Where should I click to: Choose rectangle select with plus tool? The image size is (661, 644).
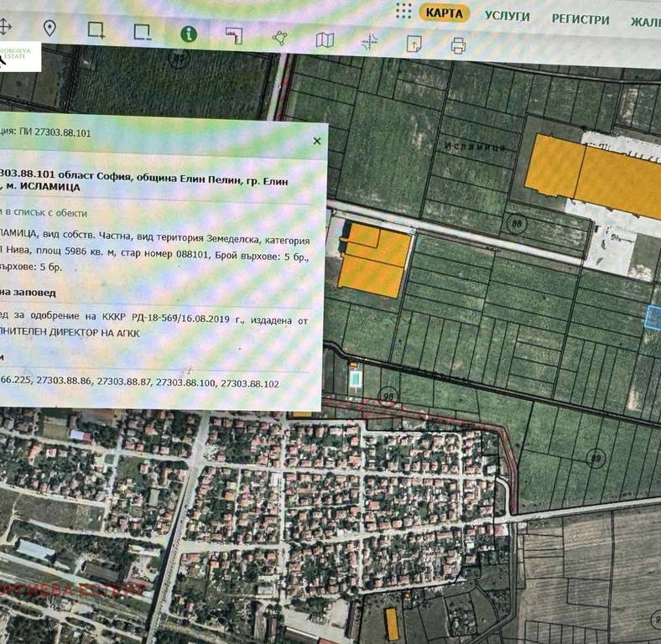pyautogui.click(x=96, y=30)
